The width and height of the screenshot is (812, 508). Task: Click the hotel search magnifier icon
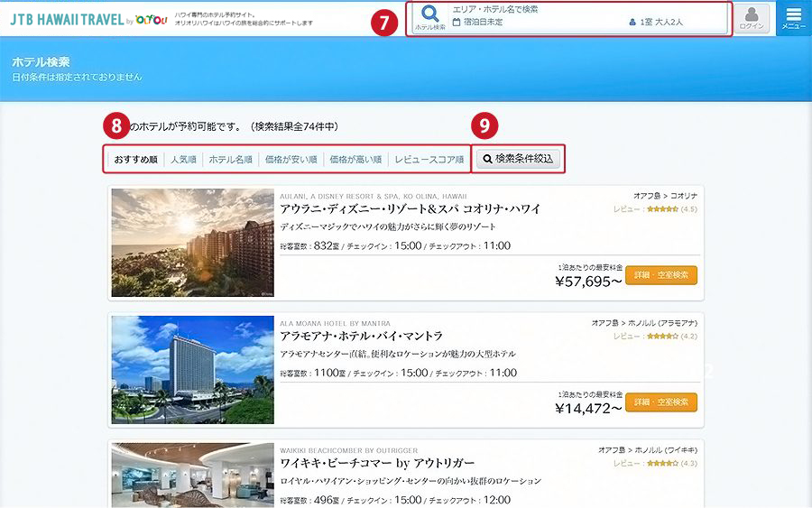429,14
